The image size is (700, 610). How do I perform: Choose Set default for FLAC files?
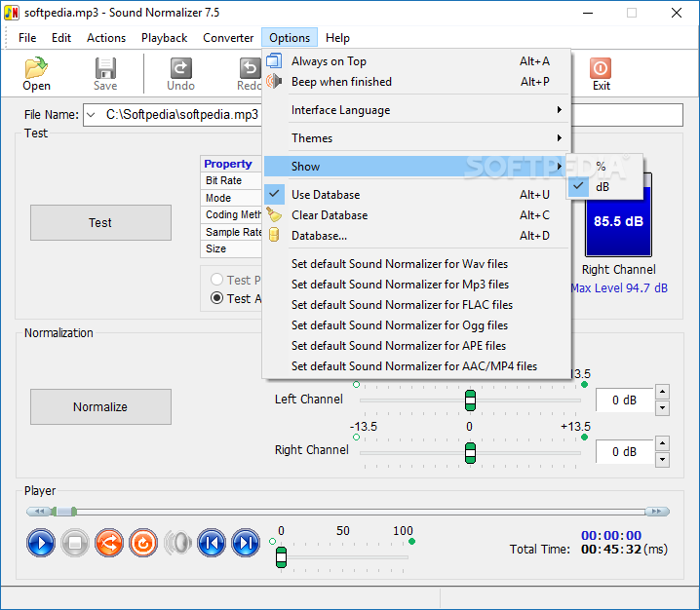pyautogui.click(x=416, y=305)
